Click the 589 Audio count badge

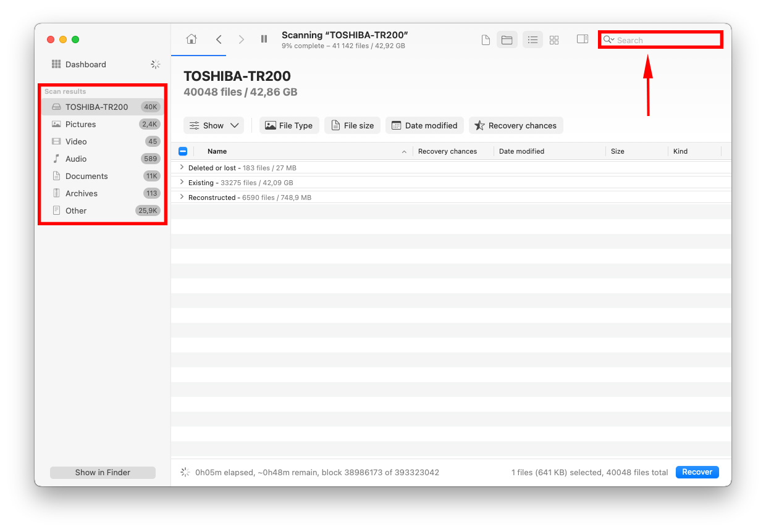tap(151, 159)
